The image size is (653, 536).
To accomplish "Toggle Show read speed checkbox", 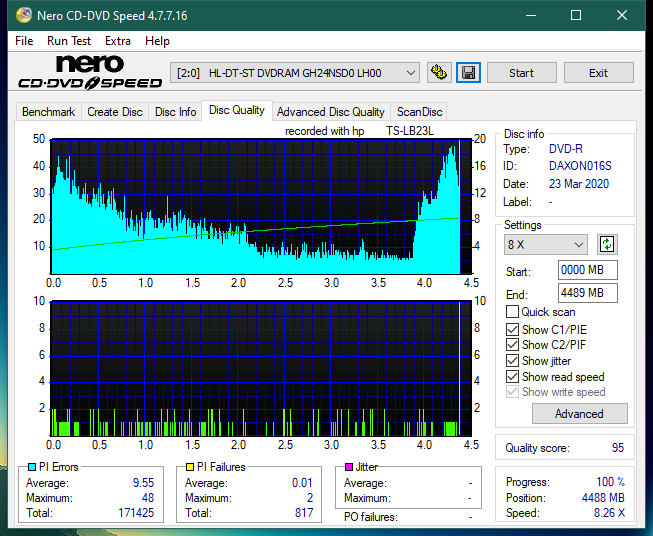I will pos(512,376).
